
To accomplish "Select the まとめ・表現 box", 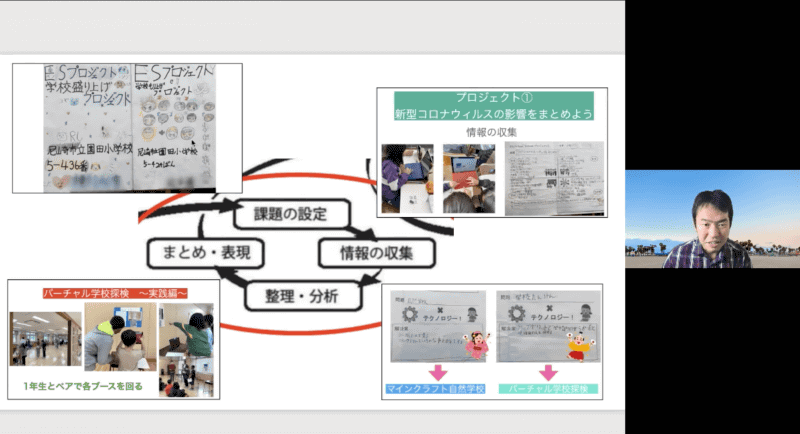I will pyautogui.click(x=206, y=253).
